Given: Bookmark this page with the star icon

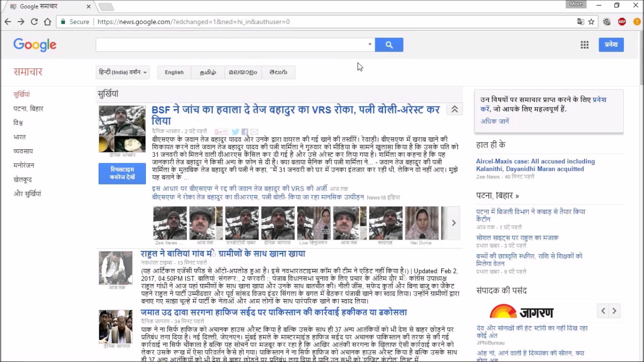Looking at the screenshot, I should coord(591,22).
